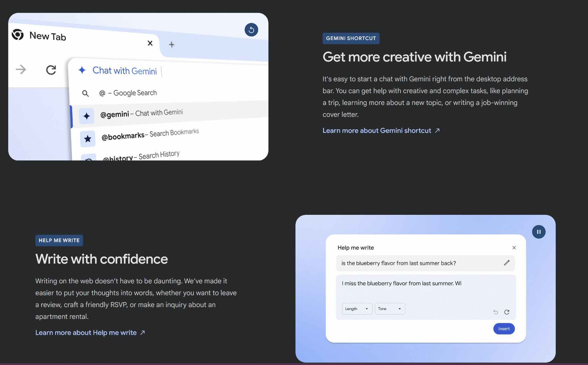Open Learn more about Help me write link
The height and width of the screenshot is (365, 588).
coord(90,333)
